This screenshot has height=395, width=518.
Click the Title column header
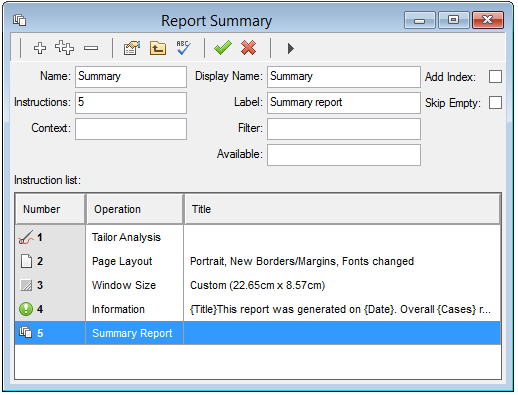(342, 209)
